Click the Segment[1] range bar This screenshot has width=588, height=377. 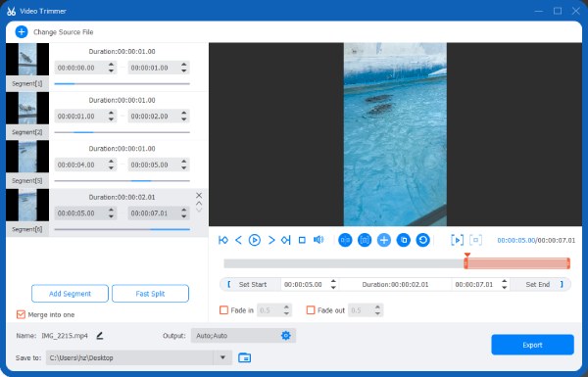[x=122, y=84]
